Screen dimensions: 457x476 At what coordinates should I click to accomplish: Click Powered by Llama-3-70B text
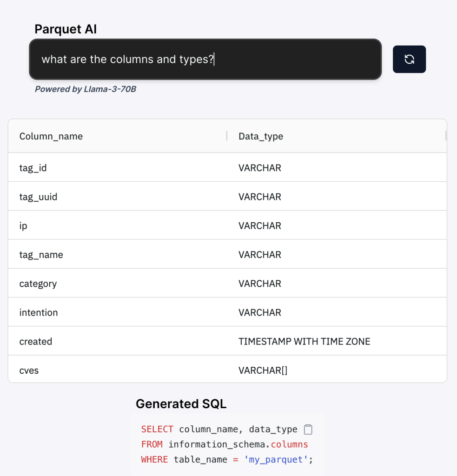pos(86,89)
